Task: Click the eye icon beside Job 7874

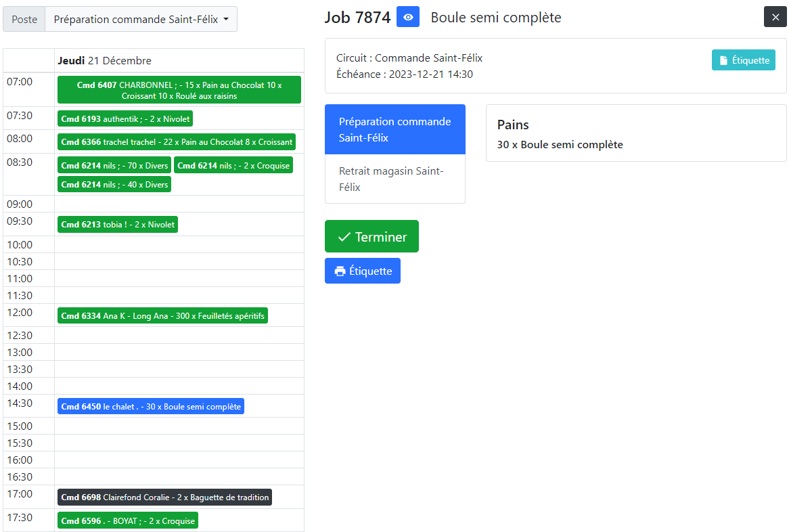Action: (x=407, y=17)
